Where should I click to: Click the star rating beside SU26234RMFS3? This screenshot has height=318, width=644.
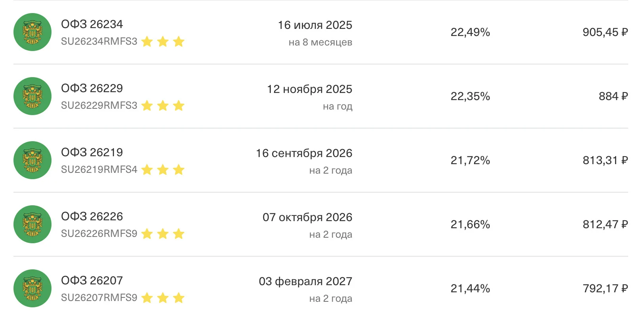[163, 42]
